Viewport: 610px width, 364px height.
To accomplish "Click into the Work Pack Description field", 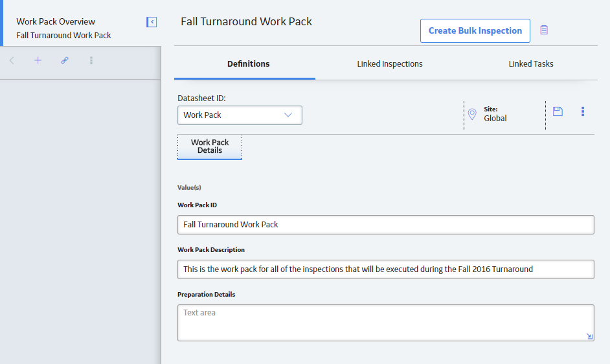I will coord(385,269).
